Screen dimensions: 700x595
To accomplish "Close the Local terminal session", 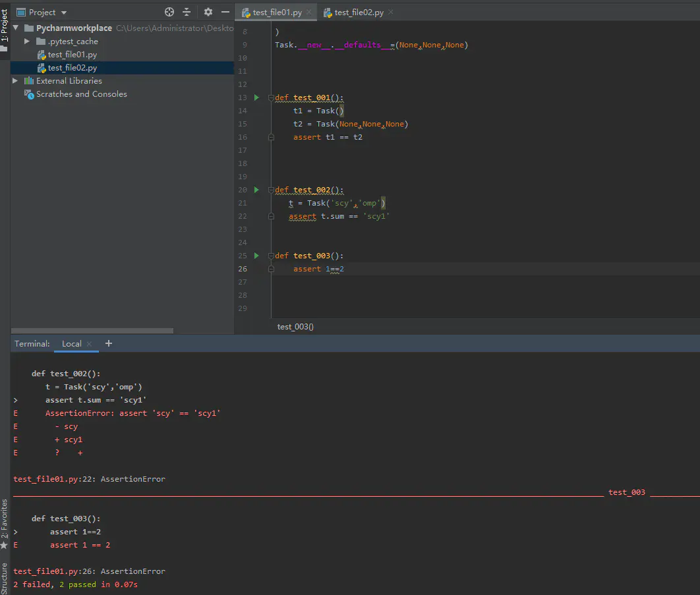I will coord(89,344).
